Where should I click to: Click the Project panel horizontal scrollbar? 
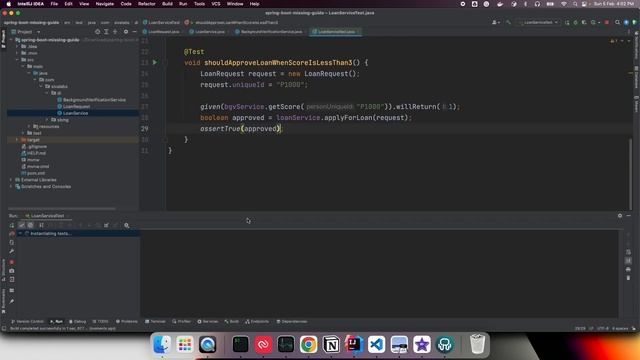62,209
